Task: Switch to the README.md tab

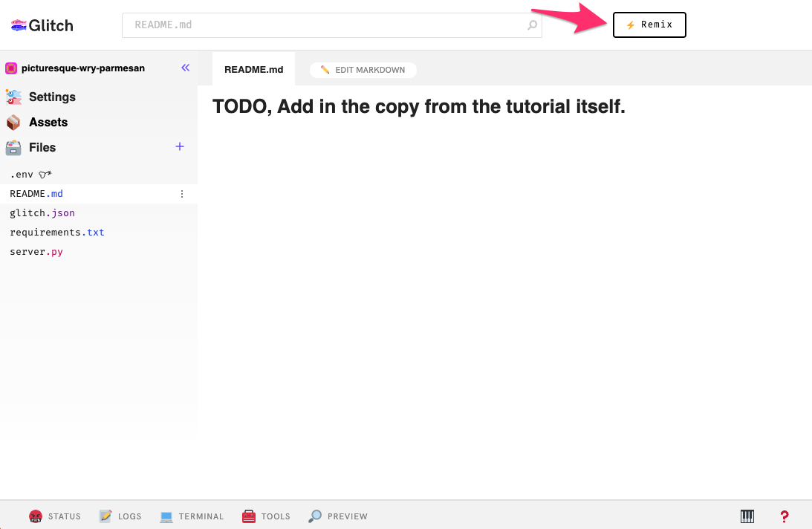Action: [254, 69]
